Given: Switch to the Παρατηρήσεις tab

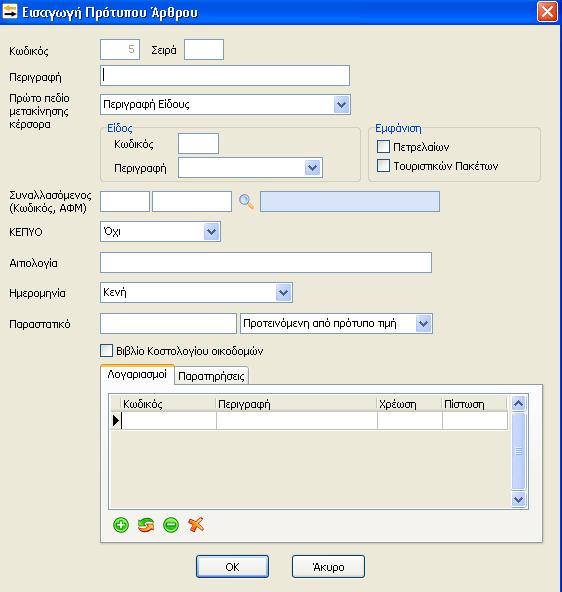Looking at the screenshot, I should tap(211, 376).
